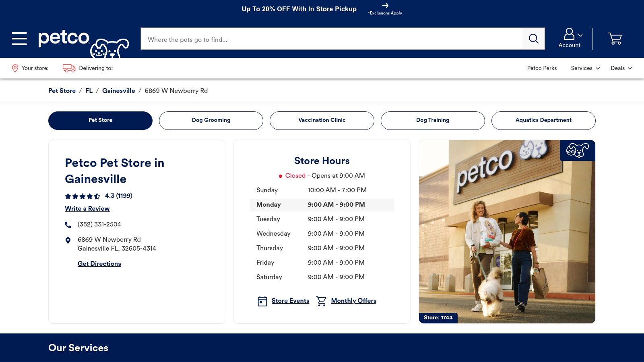The width and height of the screenshot is (644, 362).
Task: Switch to the Dog Training tab
Action: click(x=433, y=121)
